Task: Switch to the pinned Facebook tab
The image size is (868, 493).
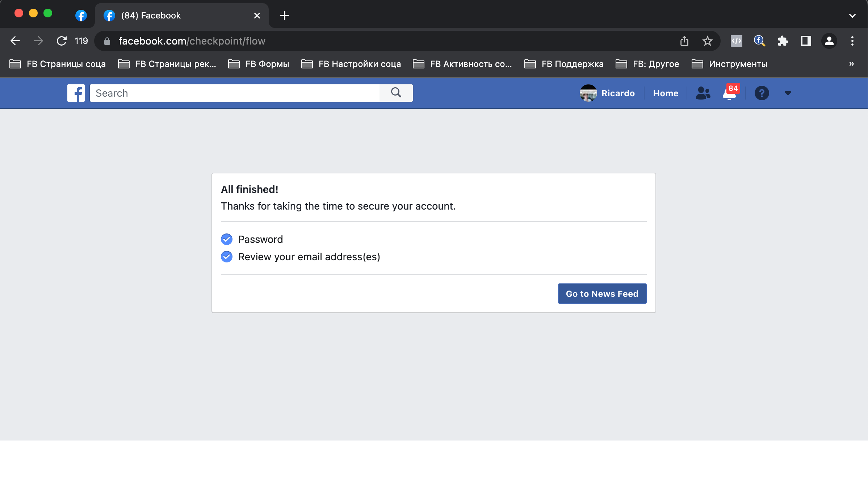Action: click(81, 16)
